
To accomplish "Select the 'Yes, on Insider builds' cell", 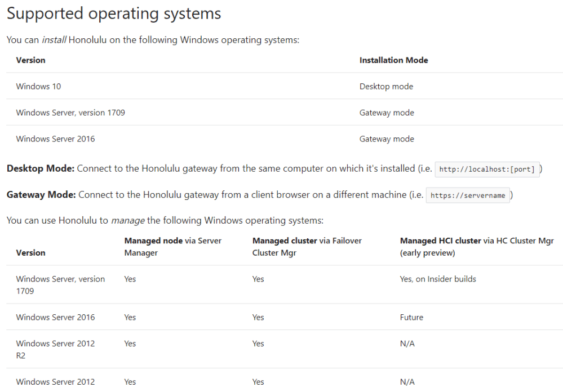I will [437, 279].
